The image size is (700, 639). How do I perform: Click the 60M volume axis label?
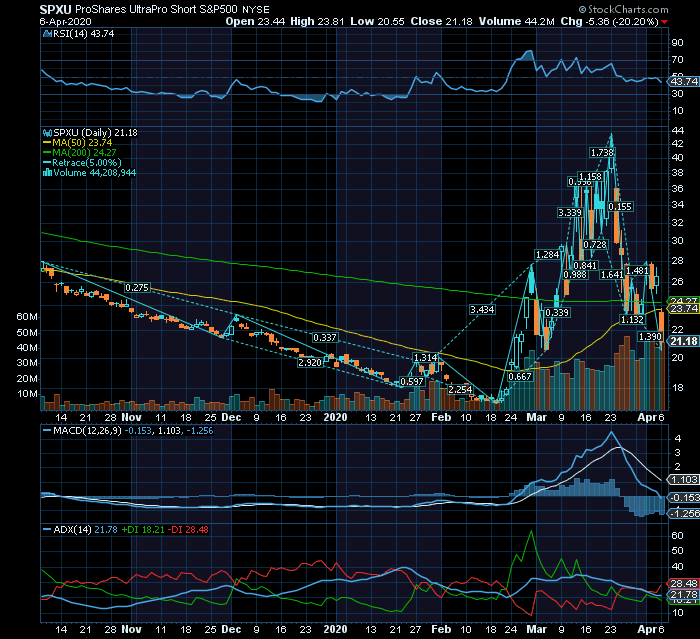(27, 317)
